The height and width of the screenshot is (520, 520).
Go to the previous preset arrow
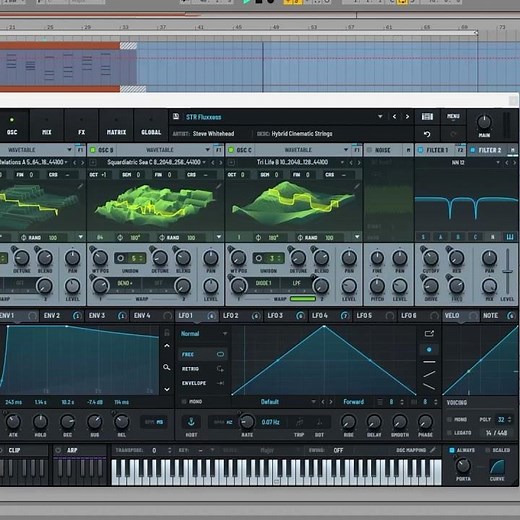click(x=394, y=117)
